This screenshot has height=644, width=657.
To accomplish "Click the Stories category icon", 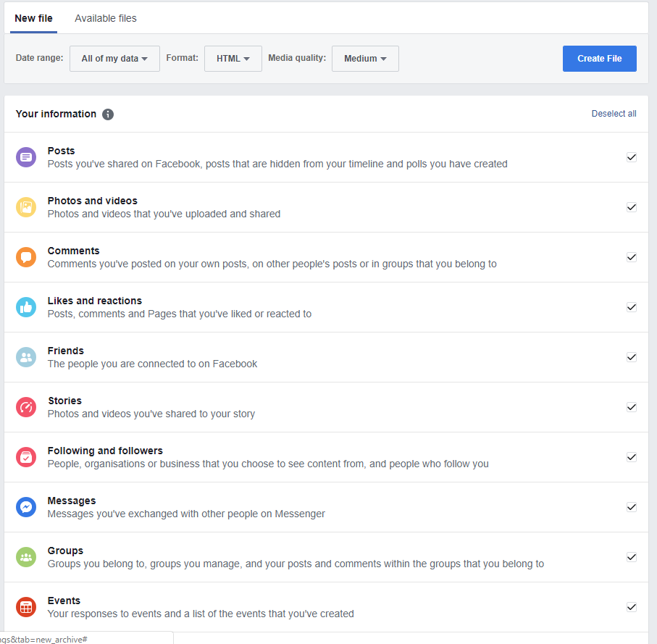I will pos(26,407).
